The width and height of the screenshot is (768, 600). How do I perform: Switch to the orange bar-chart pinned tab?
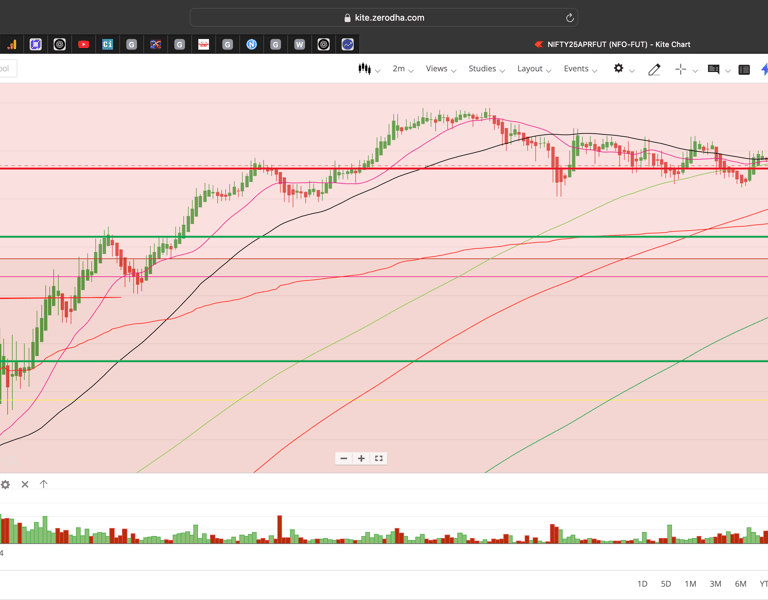[11, 45]
